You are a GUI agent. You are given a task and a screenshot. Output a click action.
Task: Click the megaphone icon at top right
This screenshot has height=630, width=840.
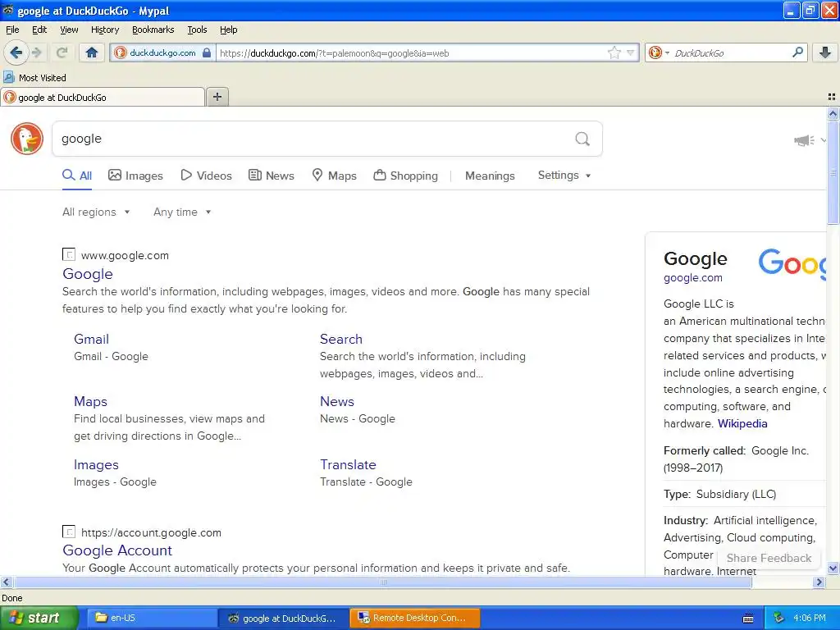tap(804, 140)
